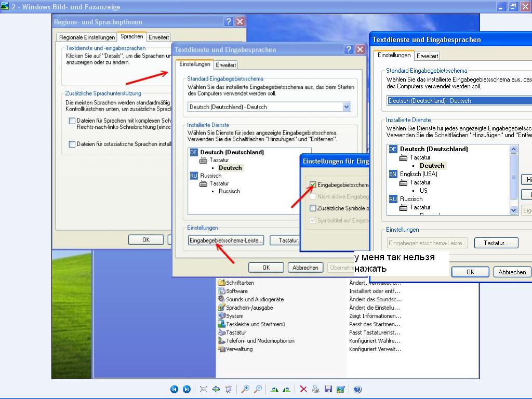Save a copy using the floppy disk icon
Screen dimensions: 532x399
tap(328, 389)
